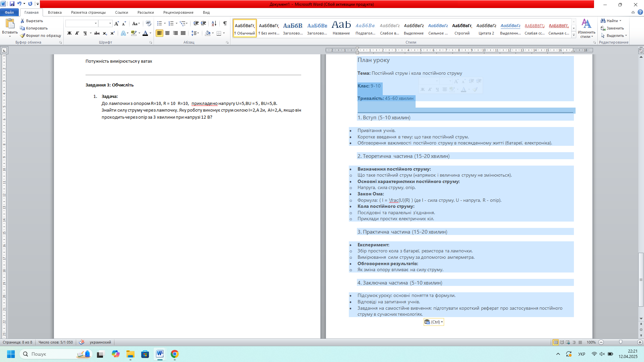Viewport: 644px width, 362px height.
Task: Click украинский language in status bar
Action: coord(100,342)
